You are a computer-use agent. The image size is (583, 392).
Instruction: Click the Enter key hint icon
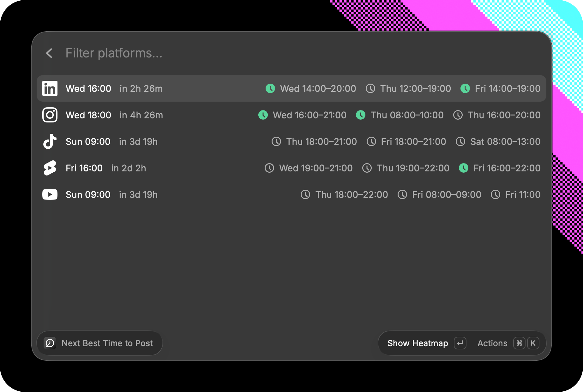460,343
